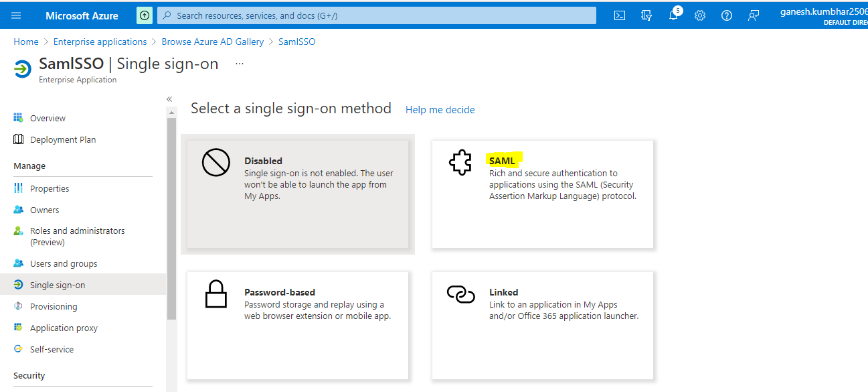Click the Roles and administrators icon
Image resolution: width=868 pixels, height=392 pixels.
[19, 231]
